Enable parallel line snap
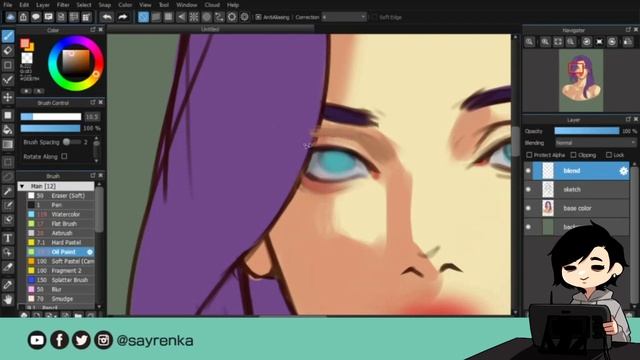 156,17
